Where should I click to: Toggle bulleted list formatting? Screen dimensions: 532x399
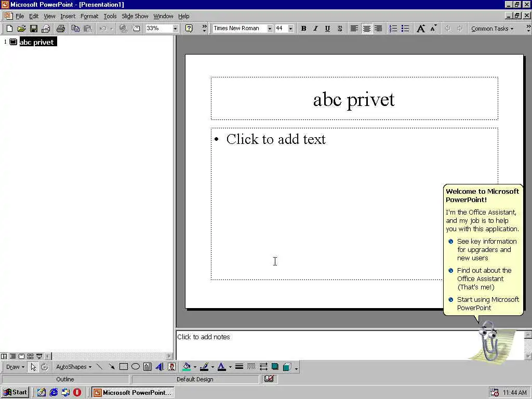pyautogui.click(x=405, y=29)
